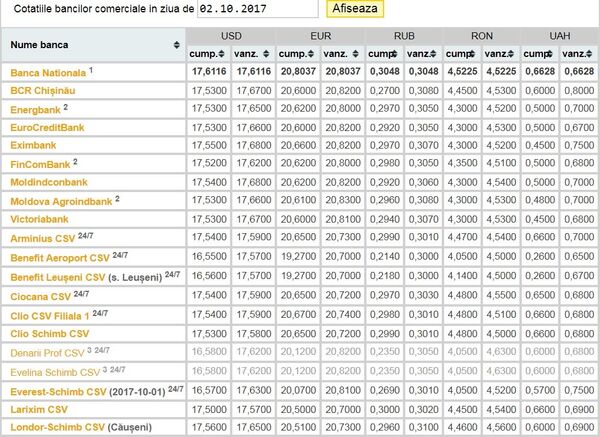
Task: Select the UAH column group header
Action: click(559, 36)
